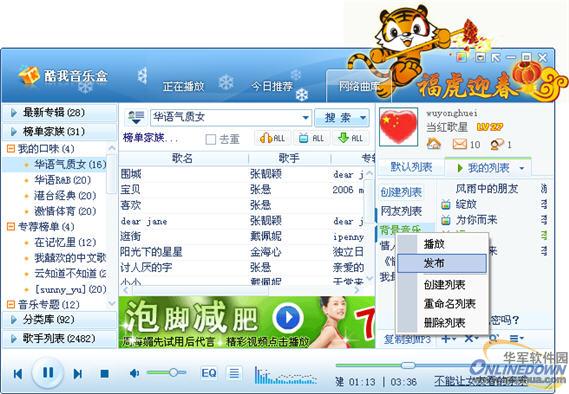Click the friends icon with count 1

coord(496,144)
